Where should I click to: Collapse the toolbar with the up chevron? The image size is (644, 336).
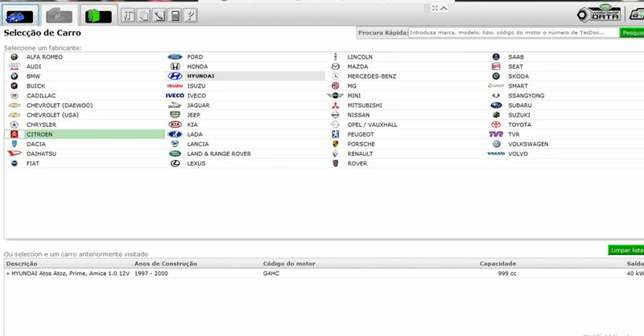click(x=444, y=8)
